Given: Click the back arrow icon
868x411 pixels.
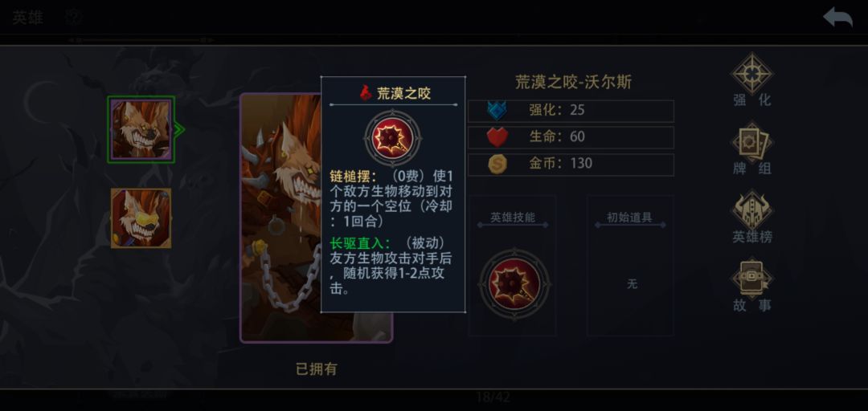Looking at the screenshot, I should 837,18.
